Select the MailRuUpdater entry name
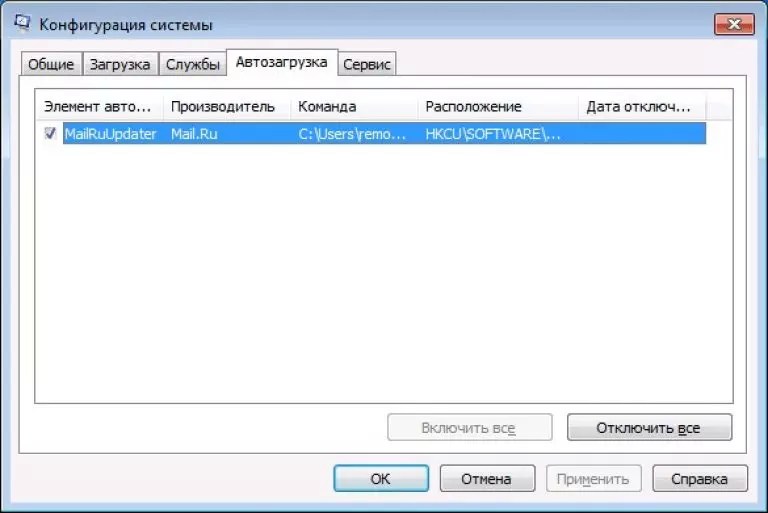Screen dimensions: 768x513 (110, 133)
